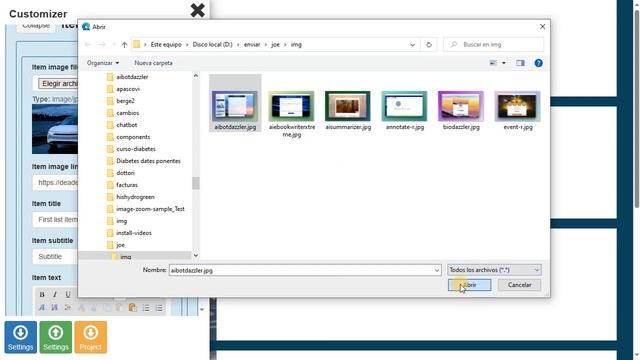Click the Item image link input field
This screenshot has width=640, height=360.
click(56, 182)
